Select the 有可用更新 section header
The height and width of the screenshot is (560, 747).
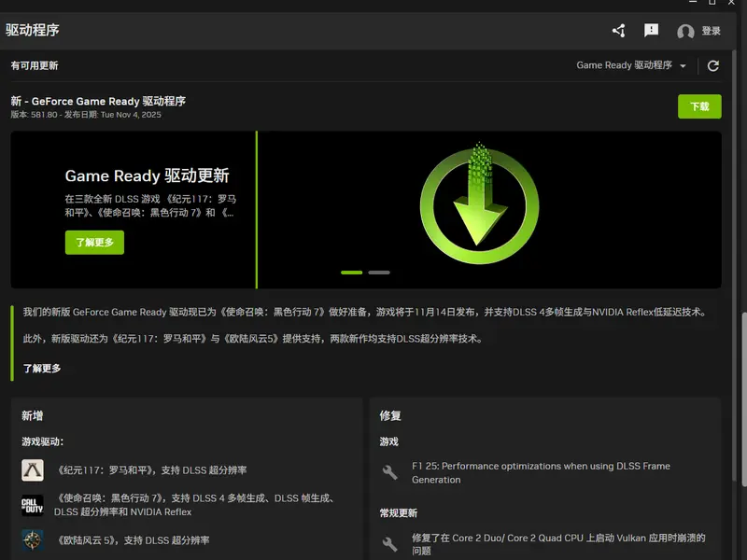[35, 65]
